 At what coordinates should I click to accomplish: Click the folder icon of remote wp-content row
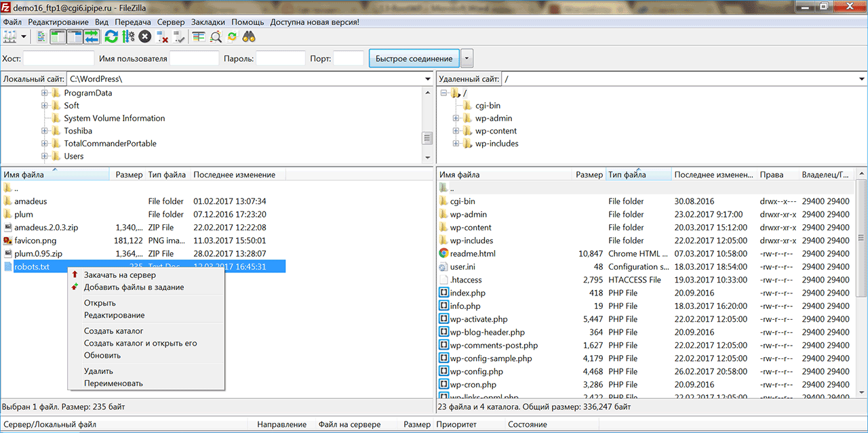[x=444, y=228]
